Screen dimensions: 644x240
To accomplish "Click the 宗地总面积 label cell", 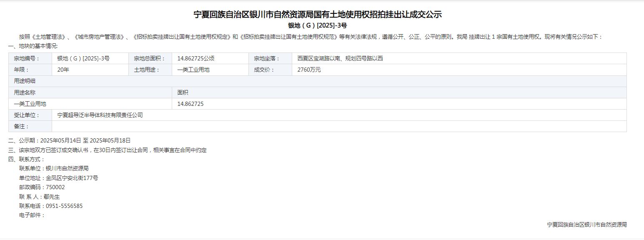I will (150, 58).
